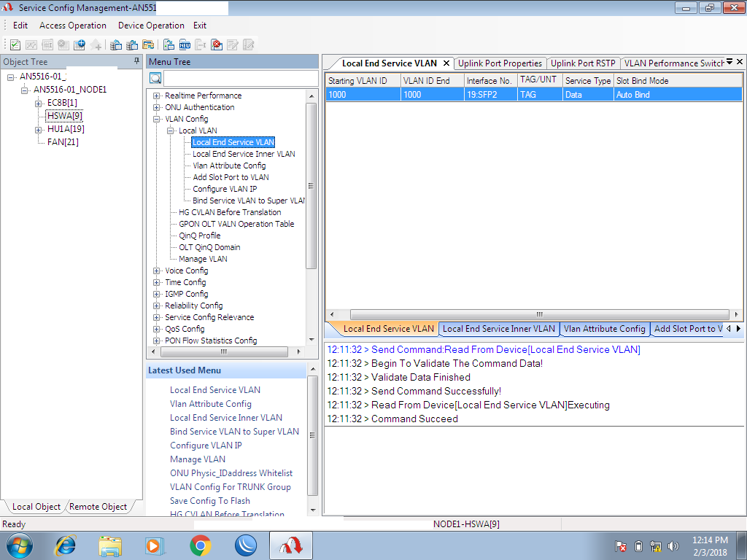Expand the IGMP Config menu node
This screenshot has height=560, width=747.
tap(156, 294)
